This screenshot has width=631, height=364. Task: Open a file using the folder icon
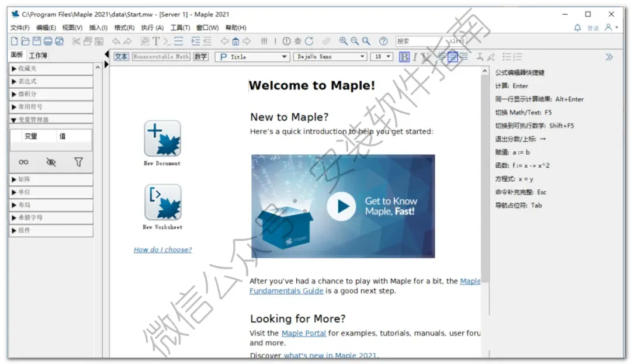(x=25, y=41)
